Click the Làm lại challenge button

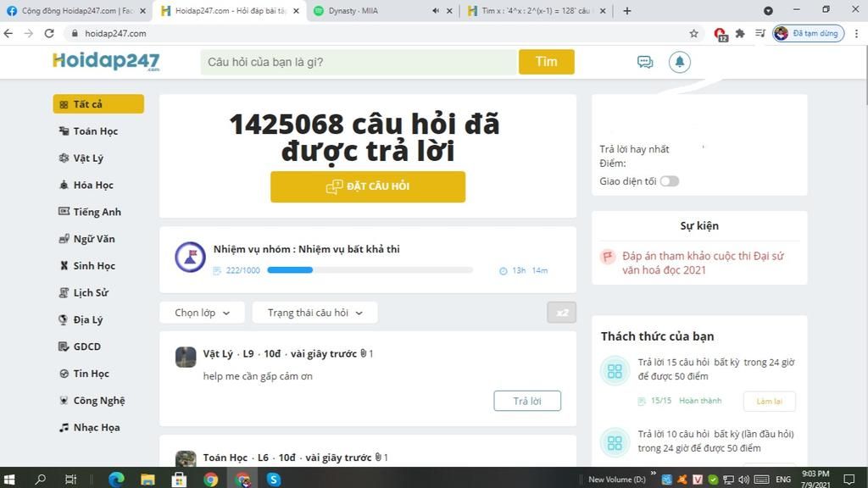pos(769,401)
